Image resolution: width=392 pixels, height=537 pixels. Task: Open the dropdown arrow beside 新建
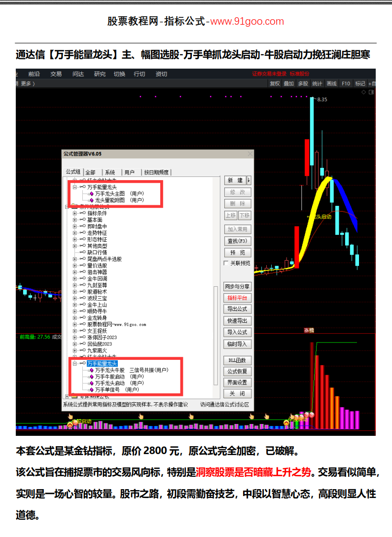pyautogui.click(x=249, y=180)
